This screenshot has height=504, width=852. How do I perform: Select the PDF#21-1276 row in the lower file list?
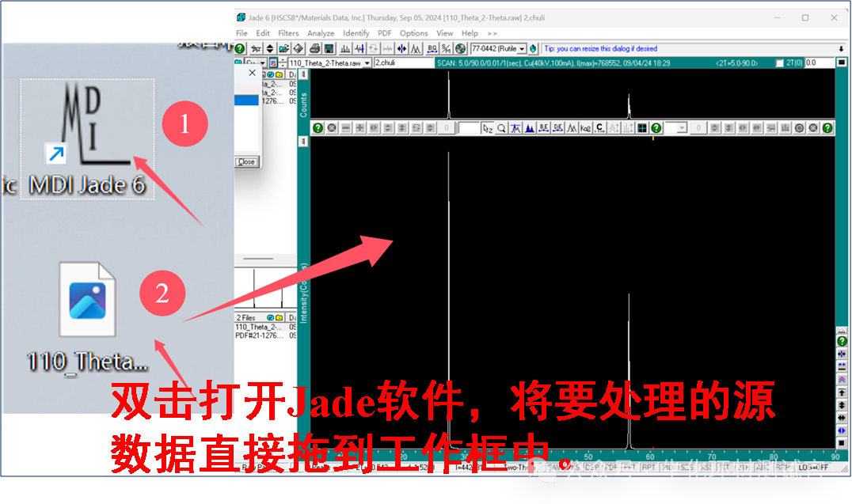click(266, 335)
